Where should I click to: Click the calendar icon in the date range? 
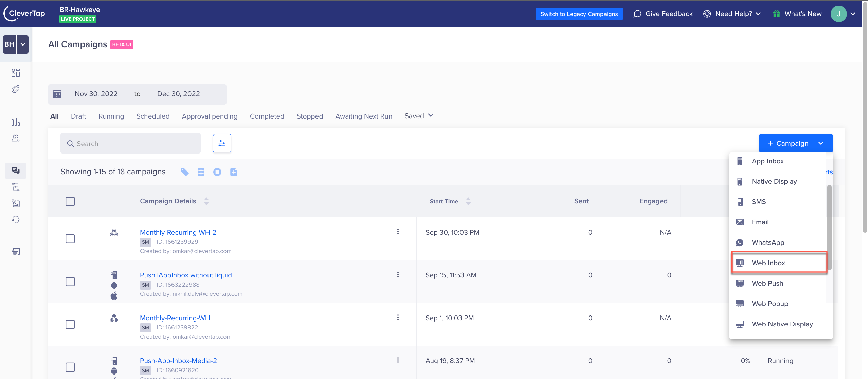coord(57,94)
